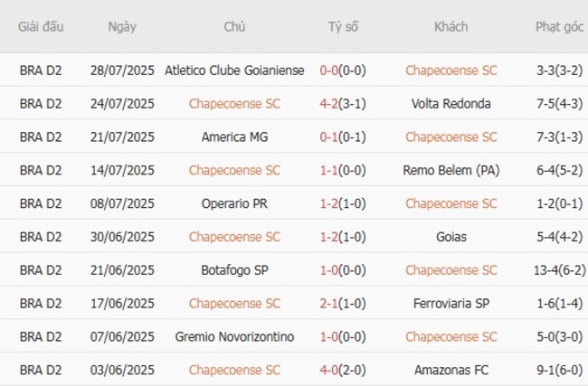Open the 4-2(3-1) match score
The height and width of the screenshot is (386, 588).
pos(343,104)
